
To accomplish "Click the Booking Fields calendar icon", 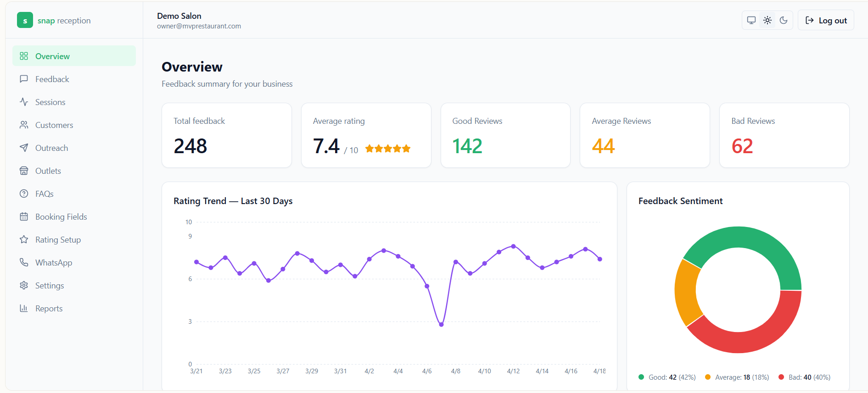I will pyautogui.click(x=24, y=216).
